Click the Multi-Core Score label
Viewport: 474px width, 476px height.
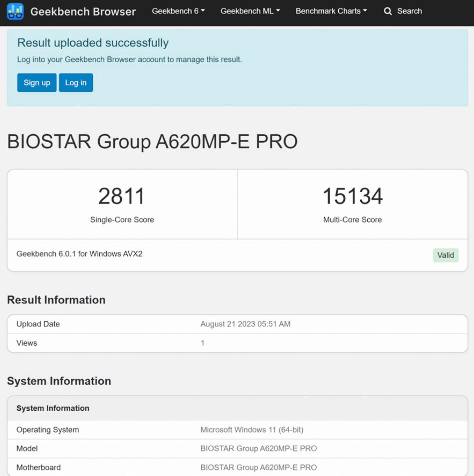tap(352, 220)
